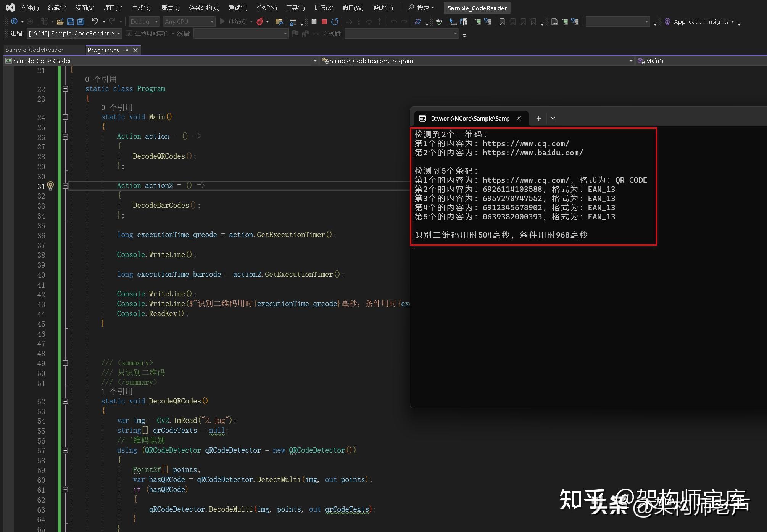The height and width of the screenshot is (532, 767).
Task: Click the blue Restart debugging icon
Action: pyautogui.click(x=335, y=22)
